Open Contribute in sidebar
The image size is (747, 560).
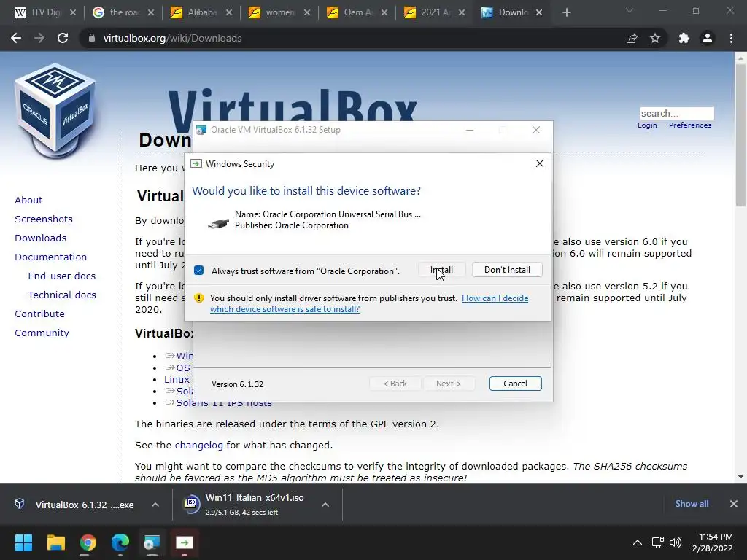tap(39, 314)
